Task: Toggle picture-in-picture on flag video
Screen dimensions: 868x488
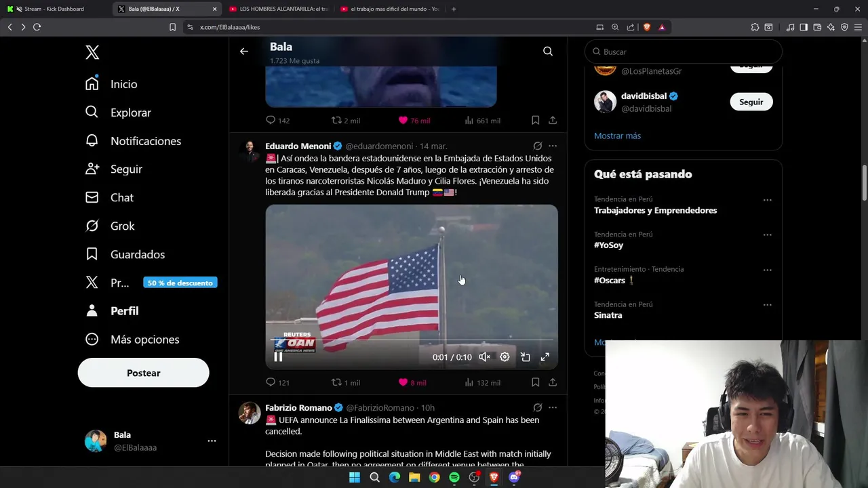Action: pyautogui.click(x=525, y=357)
